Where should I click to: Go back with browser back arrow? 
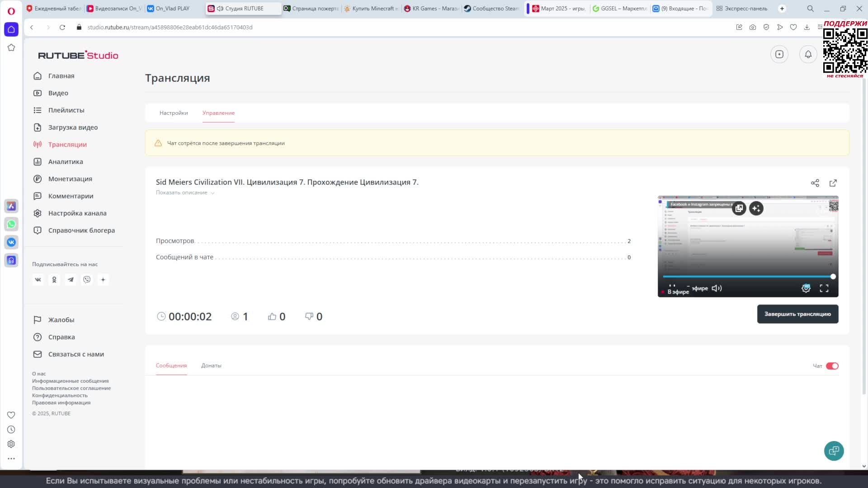32,27
